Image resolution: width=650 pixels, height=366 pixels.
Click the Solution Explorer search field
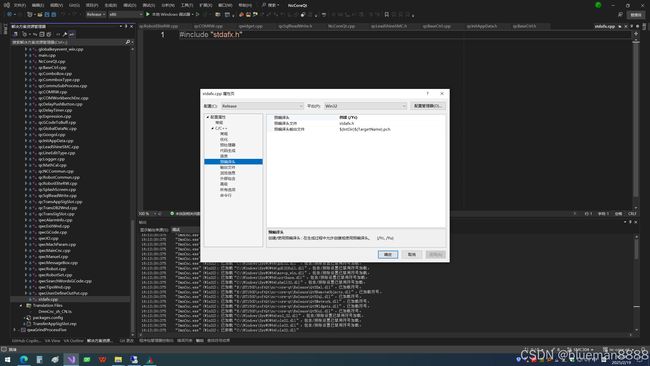pos(68,42)
